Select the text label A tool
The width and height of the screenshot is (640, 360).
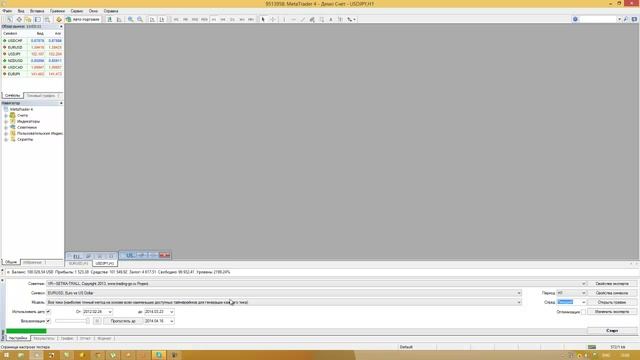331,19
